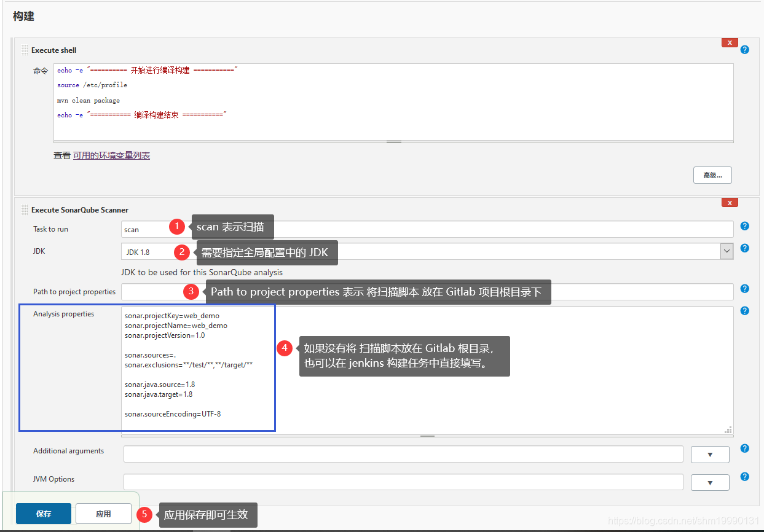The height and width of the screenshot is (532, 764).
Task: Grab the Execute shell drag handle
Action: pos(25,50)
